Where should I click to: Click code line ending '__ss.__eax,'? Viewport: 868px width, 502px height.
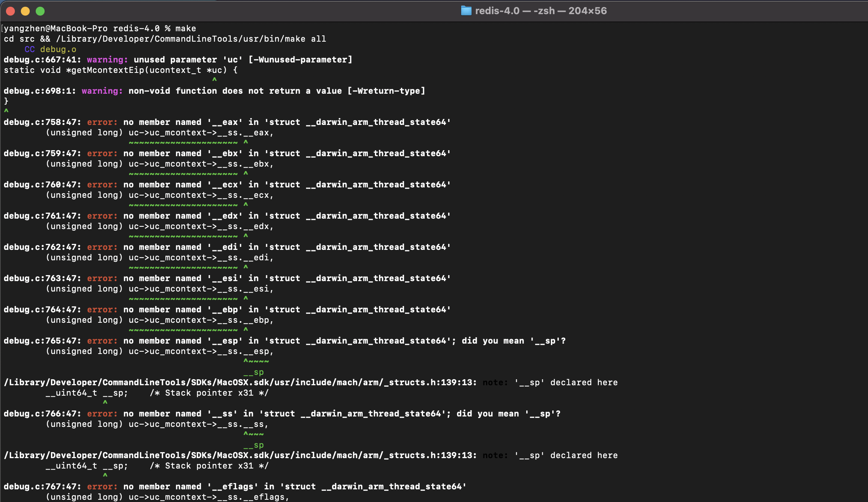click(160, 133)
